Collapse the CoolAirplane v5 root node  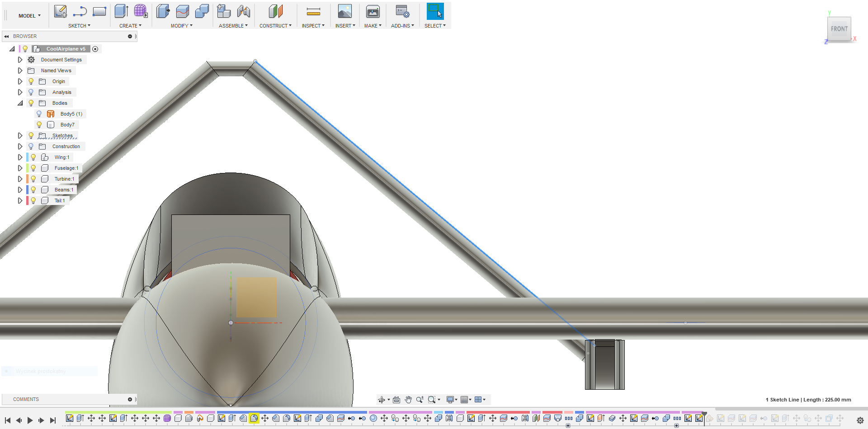[x=12, y=49]
